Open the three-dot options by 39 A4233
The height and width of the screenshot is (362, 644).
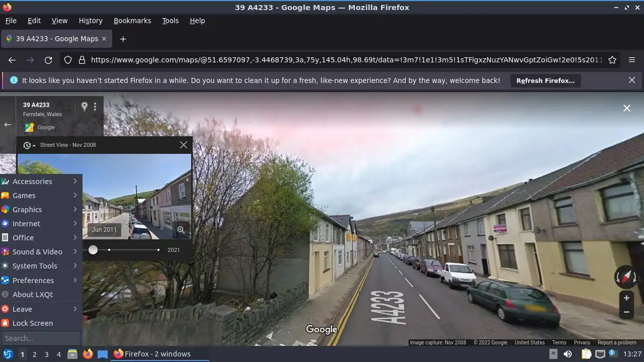[95, 107]
